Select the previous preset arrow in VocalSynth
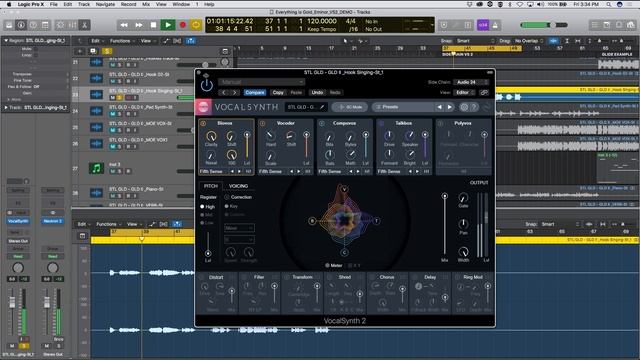This screenshot has width=640, height=360. click(439, 107)
